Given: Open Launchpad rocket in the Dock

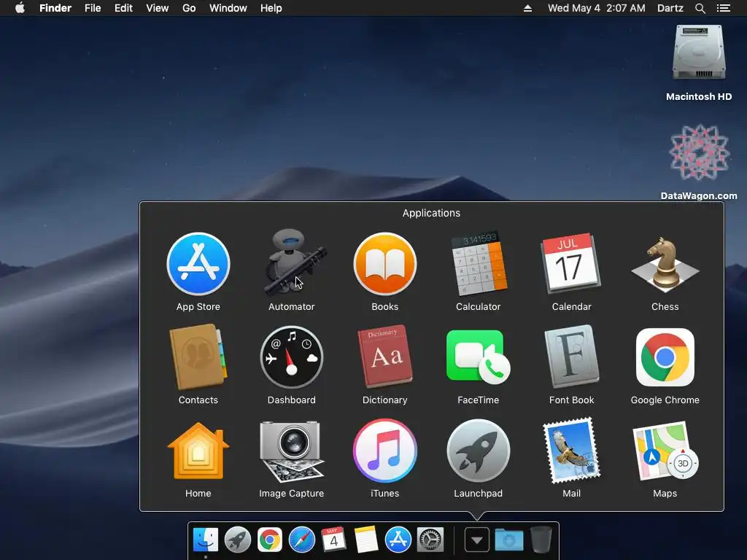Looking at the screenshot, I should click(238, 540).
